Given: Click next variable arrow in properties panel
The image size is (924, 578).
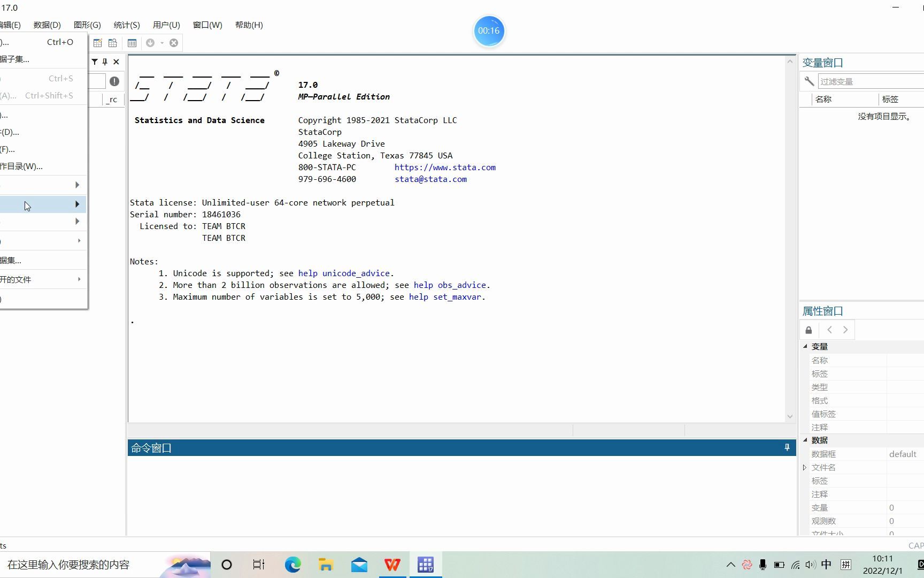Looking at the screenshot, I should click(x=845, y=330).
